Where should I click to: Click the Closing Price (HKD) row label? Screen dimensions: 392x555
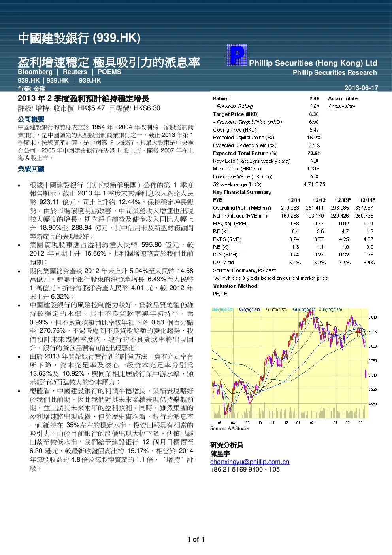[235, 130]
